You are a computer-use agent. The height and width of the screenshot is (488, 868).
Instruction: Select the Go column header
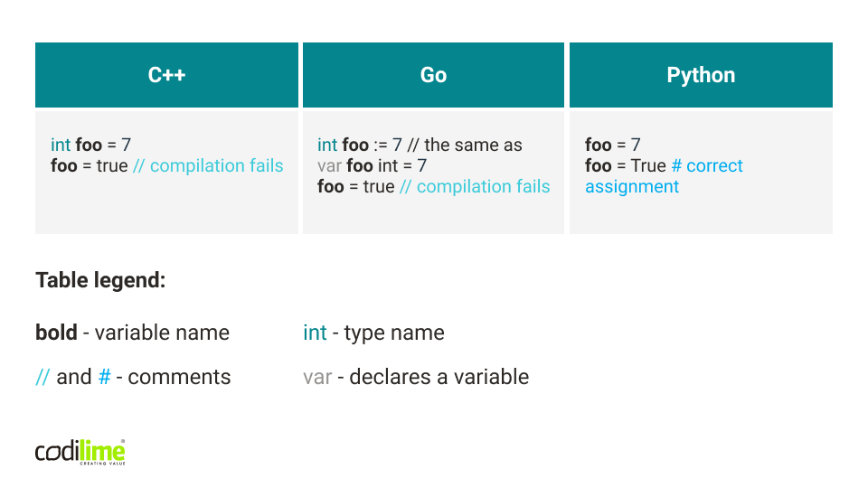(433, 75)
